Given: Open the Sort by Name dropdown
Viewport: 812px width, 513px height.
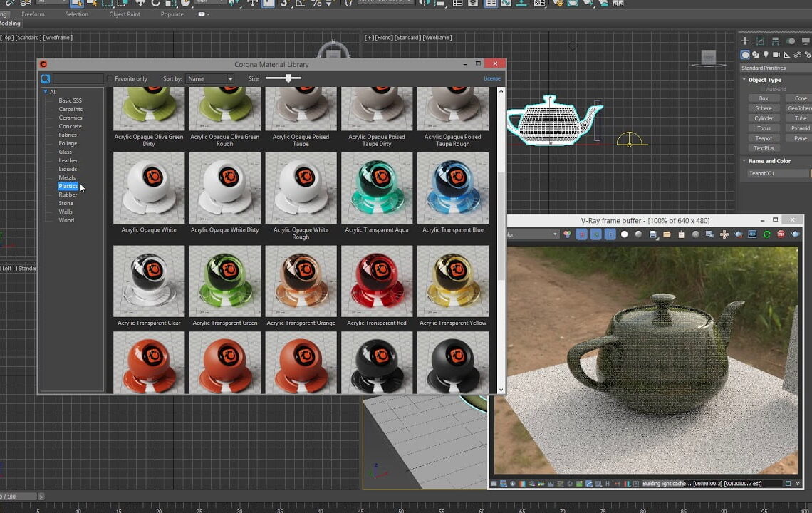Looking at the screenshot, I should click(209, 78).
